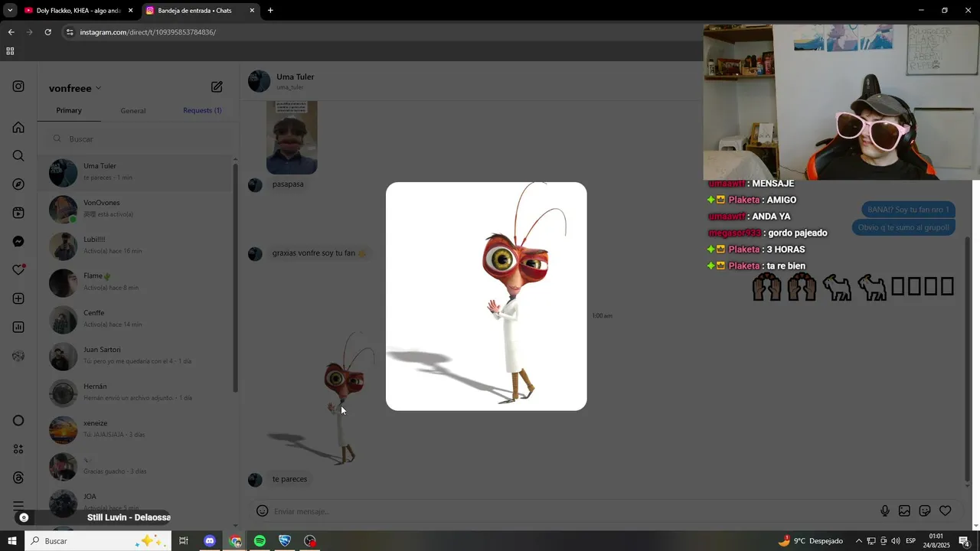Open volume control in system tray

tap(896, 541)
